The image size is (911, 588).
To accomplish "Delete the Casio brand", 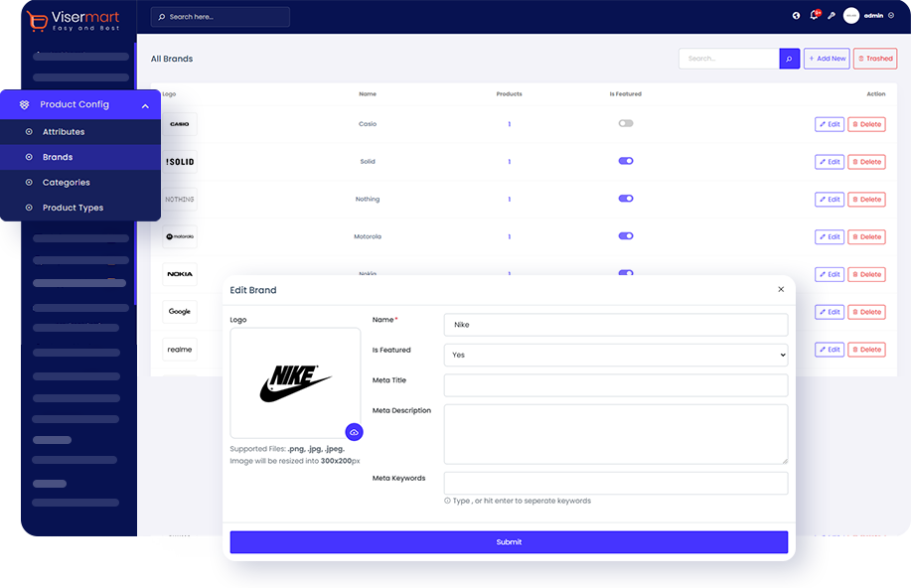I will 866,124.
